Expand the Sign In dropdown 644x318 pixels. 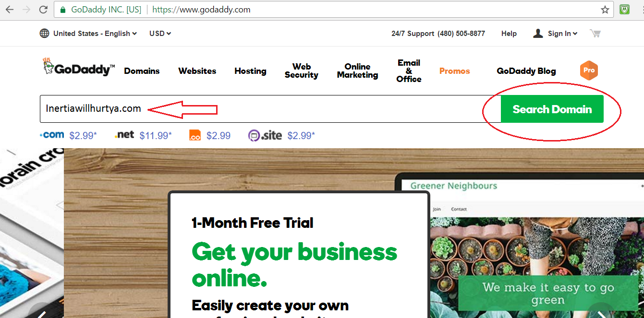coord(555,34)
